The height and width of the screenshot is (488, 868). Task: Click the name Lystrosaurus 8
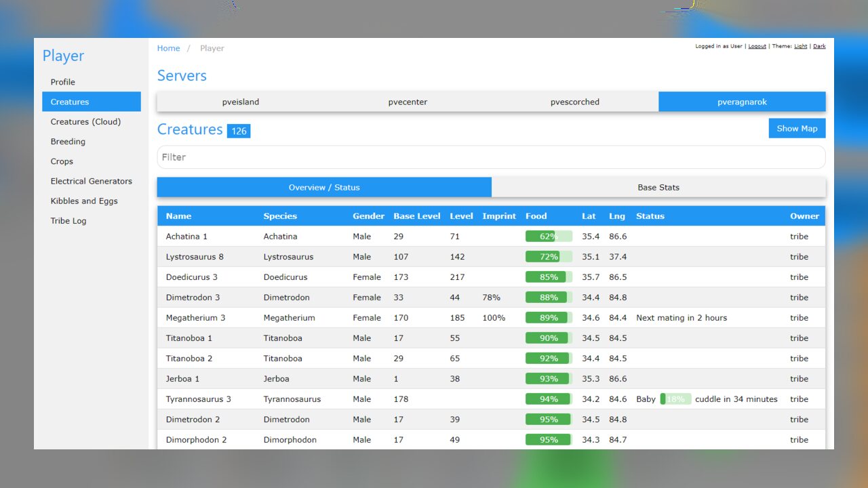pos(195,257)
